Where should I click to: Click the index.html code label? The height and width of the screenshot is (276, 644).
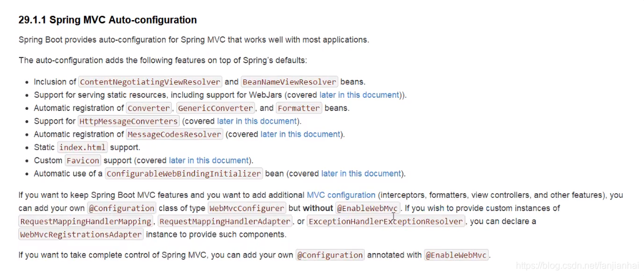(x=82, y=148)
